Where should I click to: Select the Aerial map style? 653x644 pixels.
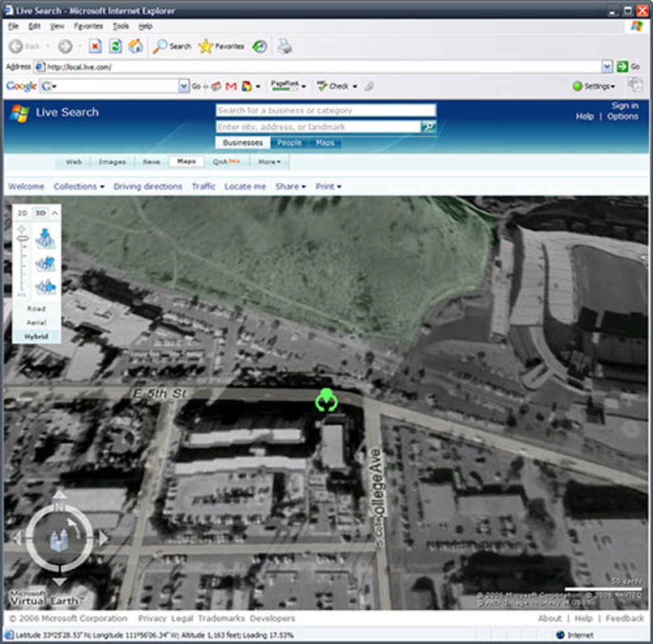(x=37, y=323)
